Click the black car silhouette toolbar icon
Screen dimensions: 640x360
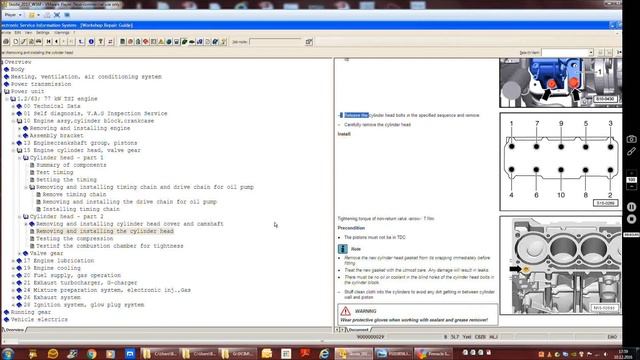pos(192,42)
